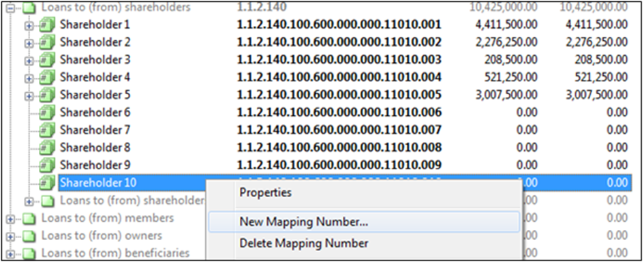This screenshot has height=262, width=644.
Task: Click the Loans to (from) beneficiaries folder icon
Action: click(x=29, y=253)
